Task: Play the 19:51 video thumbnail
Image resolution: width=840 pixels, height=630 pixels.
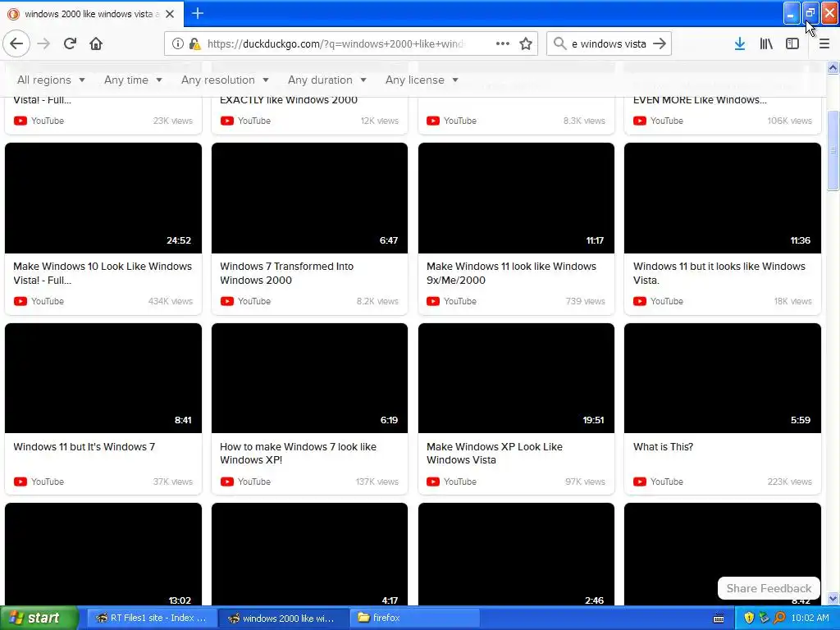Action: click(x=516, y=377)
